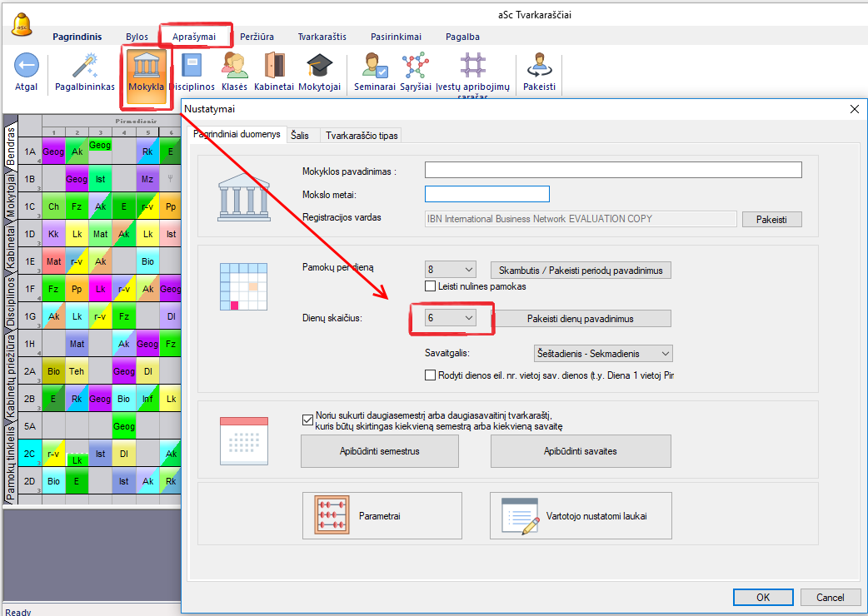Click the Apibūdinti semestrus button
868x616 pixels.
[x=379, y=451]
